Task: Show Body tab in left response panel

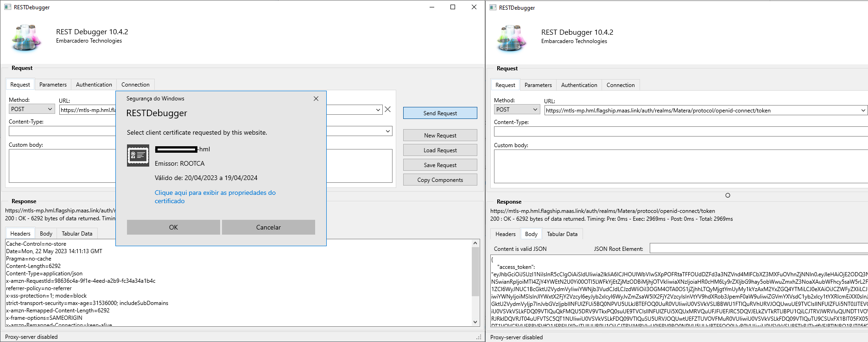Action: click(x=46, y=234)
